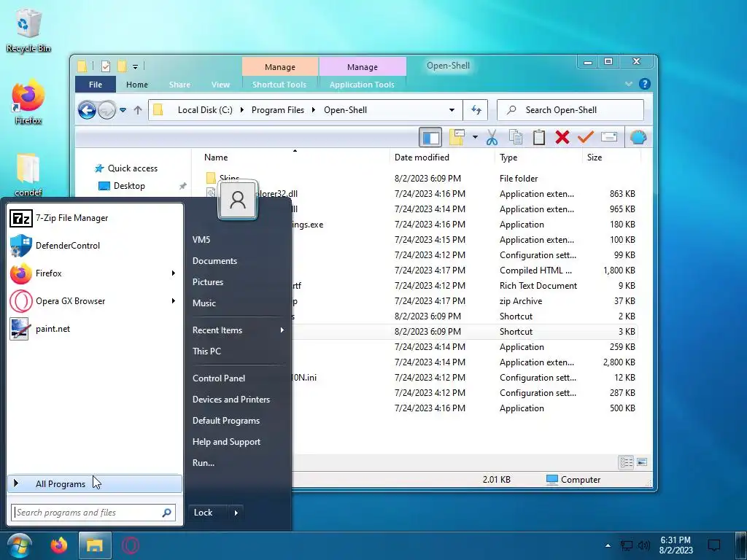This screenshot has height=560, width=747.
Task: Click the Search Open-Shell field
Action: (570, 110)
